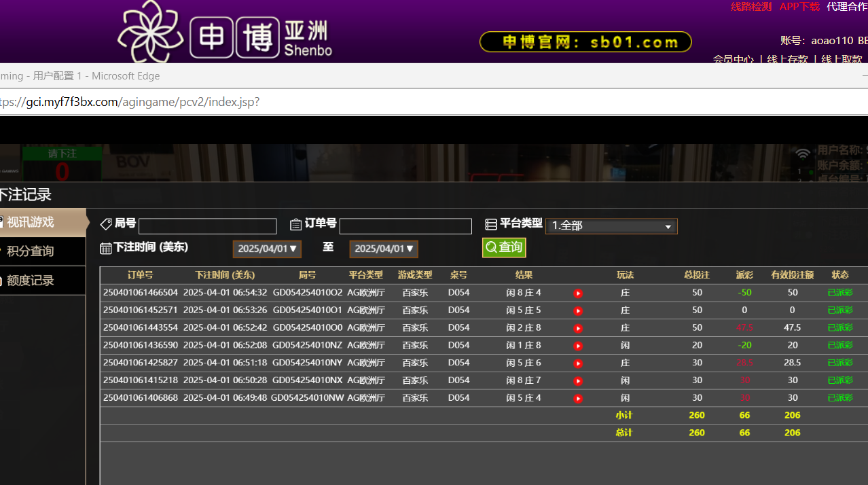Play video replay for order 250401061466504

click(x=578, y=293)
